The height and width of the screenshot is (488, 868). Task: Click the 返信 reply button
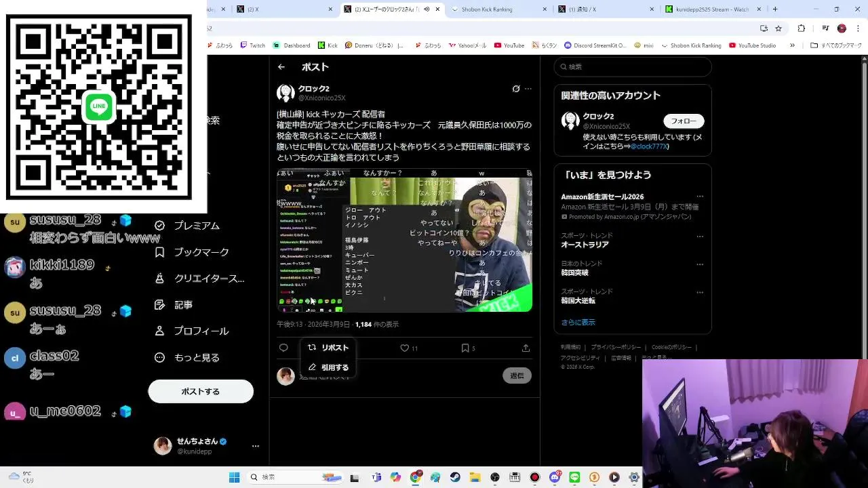point(517,375)
